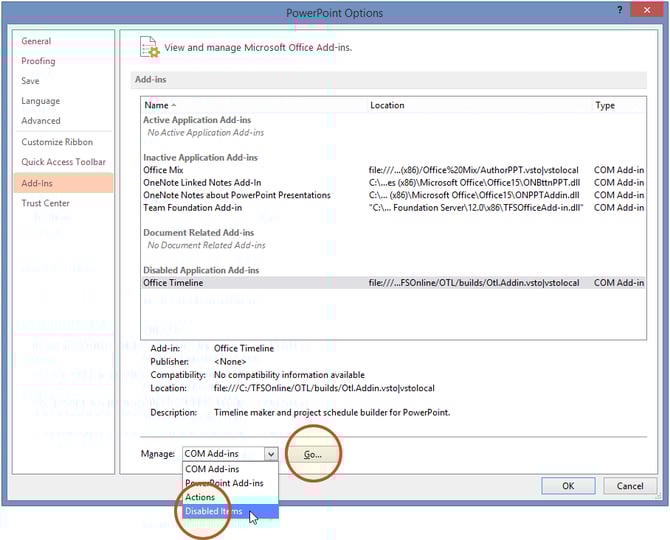Choose Disabled Items from dropdown list

[214, 511]
